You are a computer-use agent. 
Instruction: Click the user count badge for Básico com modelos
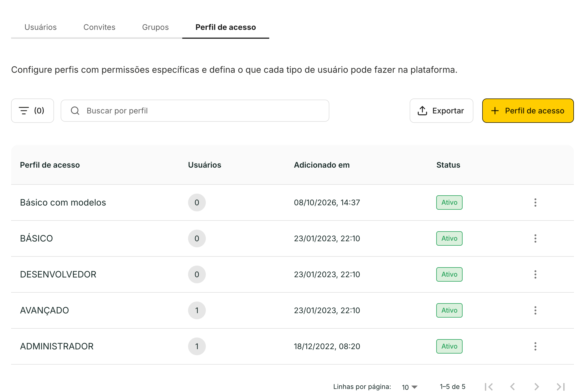click(x=197, y=203)
